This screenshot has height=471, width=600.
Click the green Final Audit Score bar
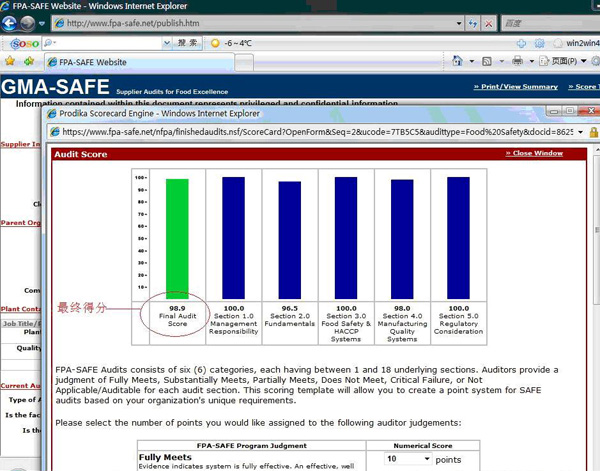tap(177, 238)
